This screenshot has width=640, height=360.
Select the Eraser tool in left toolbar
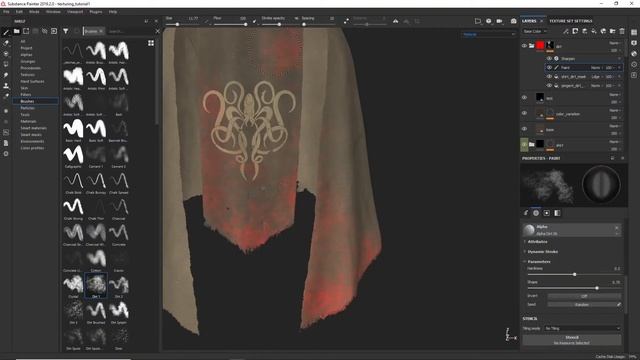coord(6,43)
